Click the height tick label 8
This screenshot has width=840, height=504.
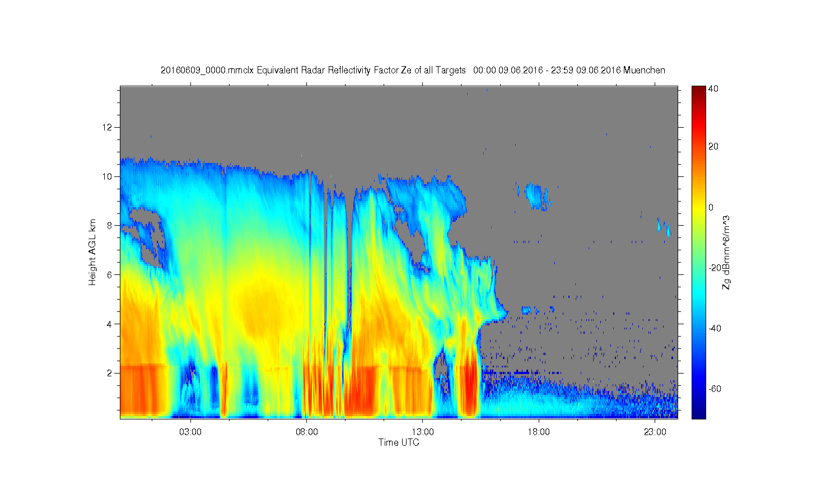pos(110,226)
